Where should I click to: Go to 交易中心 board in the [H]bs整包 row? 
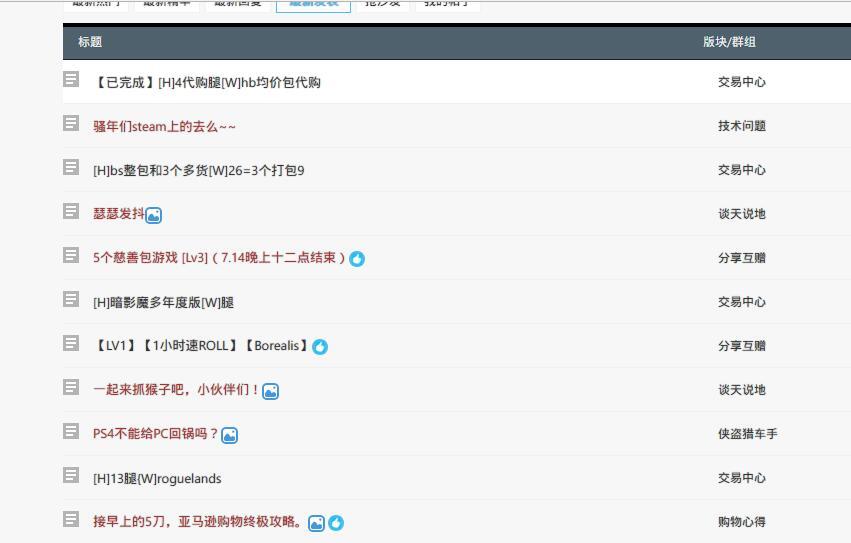[742, 170]
